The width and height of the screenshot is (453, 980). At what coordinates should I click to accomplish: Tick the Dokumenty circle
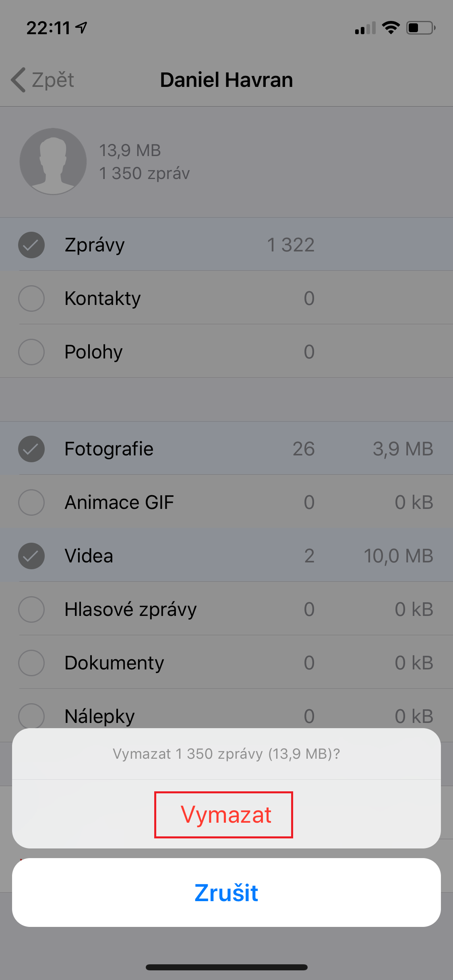(31, 663)
